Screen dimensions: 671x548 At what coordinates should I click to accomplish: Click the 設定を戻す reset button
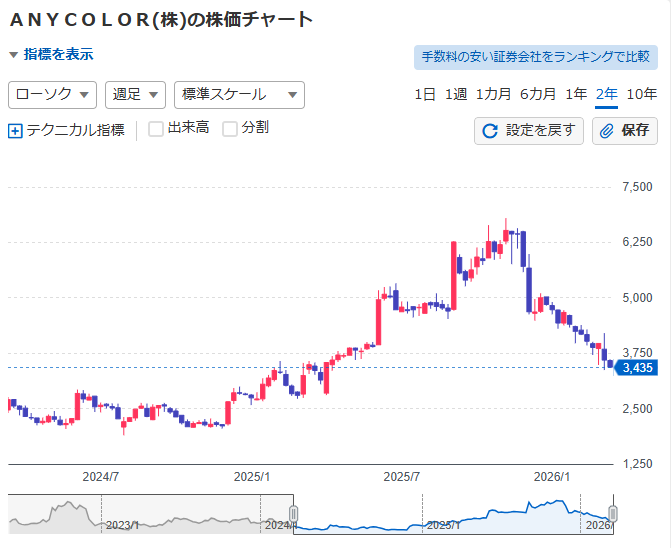coord(529,131)
